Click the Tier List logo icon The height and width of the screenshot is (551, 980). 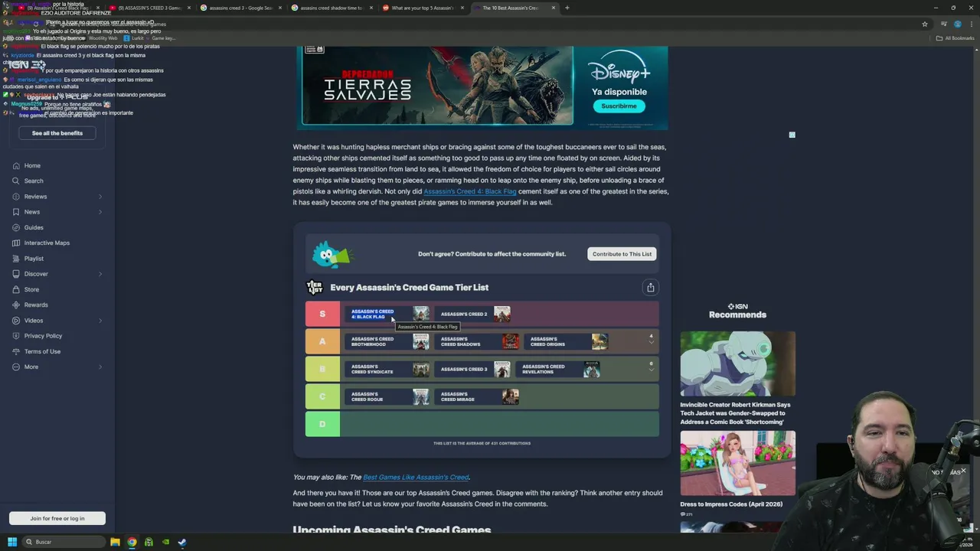315,288
